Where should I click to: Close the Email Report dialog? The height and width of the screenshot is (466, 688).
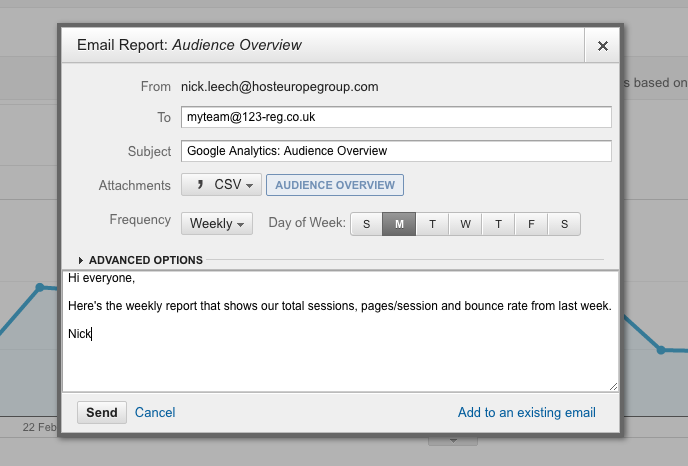coord(602,46)
